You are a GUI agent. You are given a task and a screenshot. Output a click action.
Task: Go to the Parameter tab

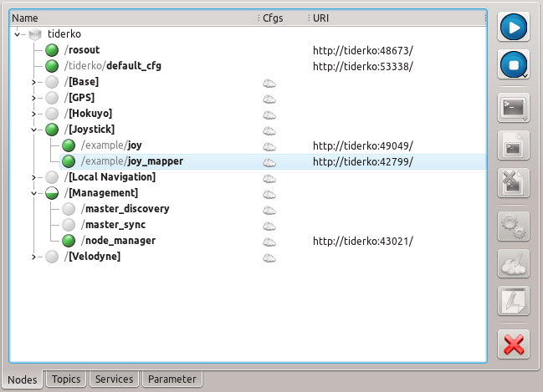pos(172,379)
